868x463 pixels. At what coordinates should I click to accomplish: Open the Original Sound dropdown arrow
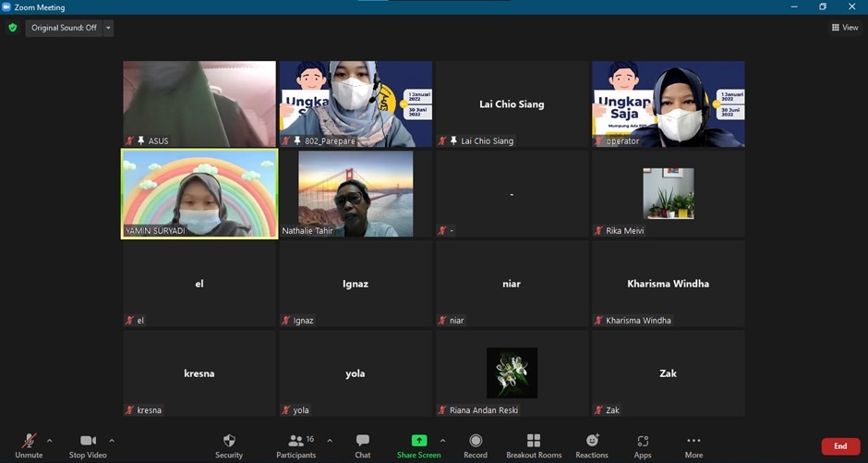(x=108, y=28)
